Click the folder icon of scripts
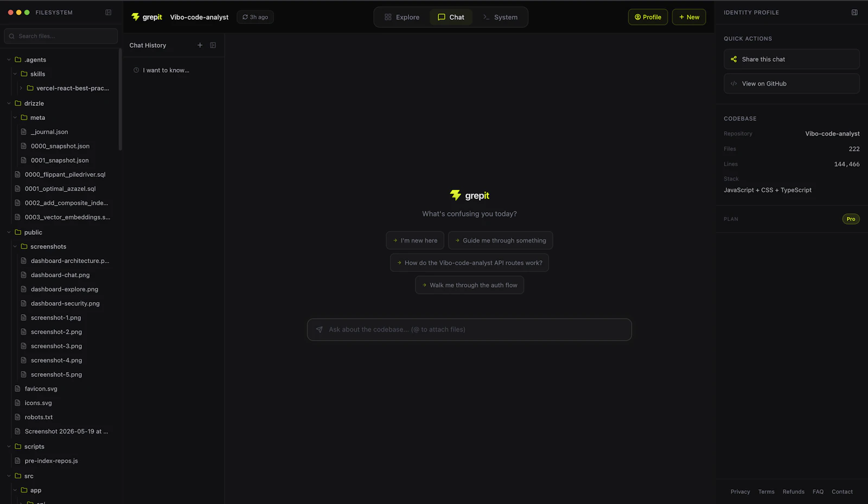 [18, 446]
